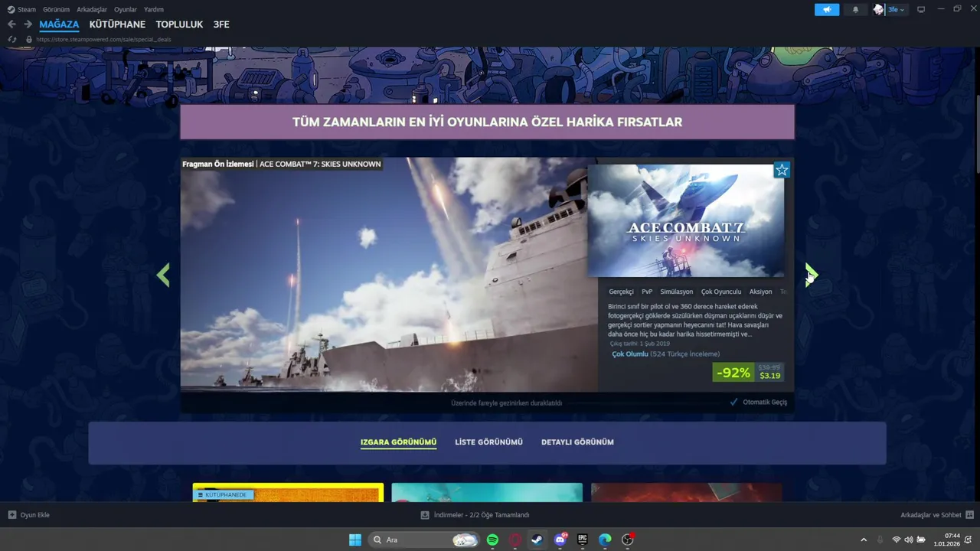Open the taskbar clock and date
The image size is (980, 551).
pos(946,540)
